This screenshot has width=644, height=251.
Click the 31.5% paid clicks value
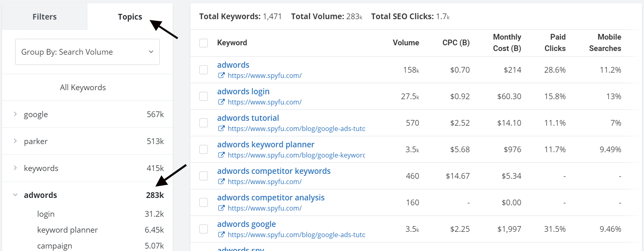555,229
